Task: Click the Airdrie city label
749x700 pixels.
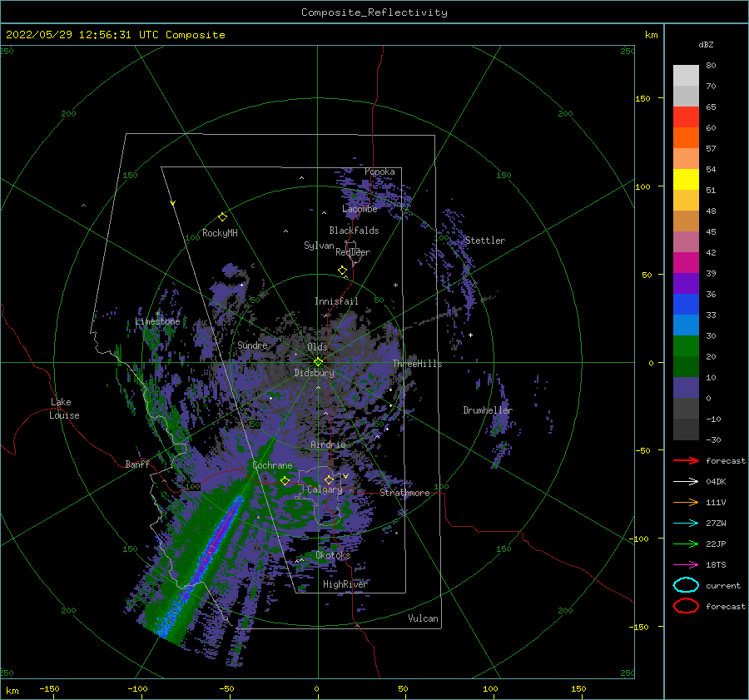Action: click(x=328, y=444)
